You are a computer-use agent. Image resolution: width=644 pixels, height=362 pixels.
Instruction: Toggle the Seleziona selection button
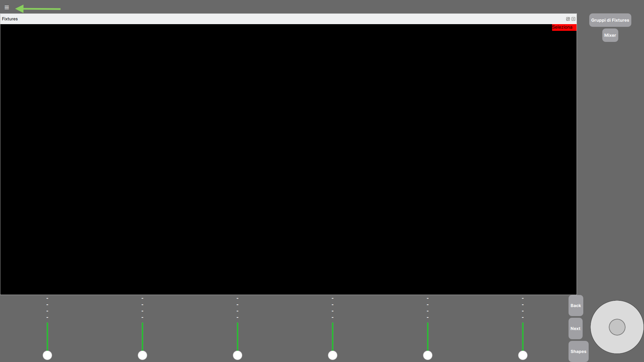pyautogui.click(x=563, y=27)
